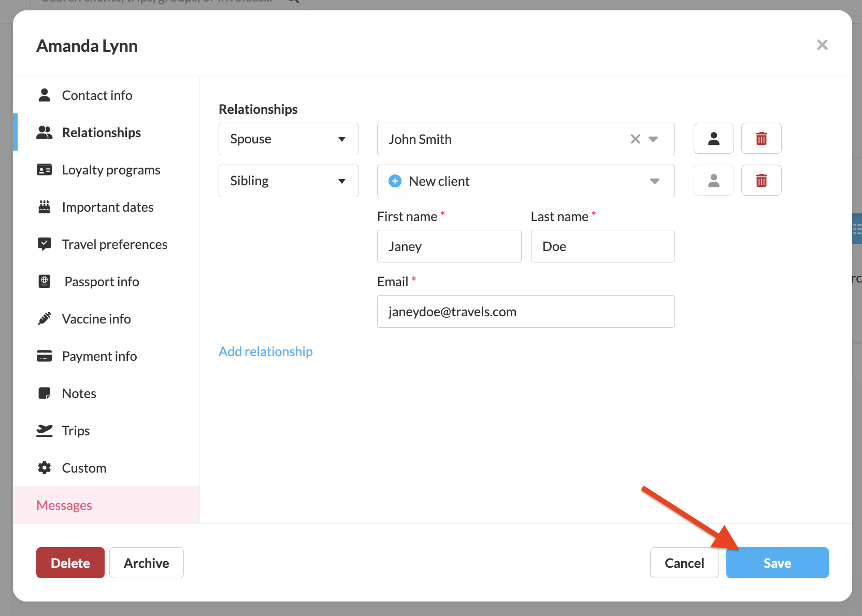Click the Add relationship link
Image resolution: width=862 pixels, height=616 pixels.
tap(265, 351)
